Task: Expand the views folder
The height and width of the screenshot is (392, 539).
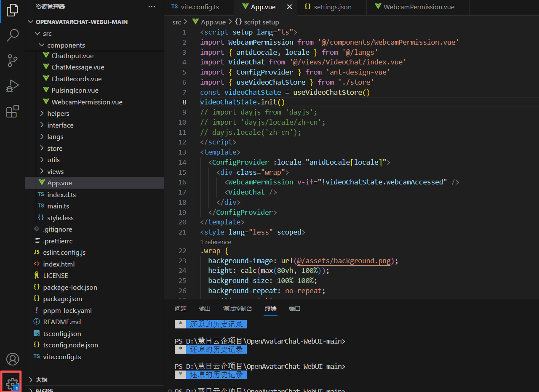Action: point(57,171)
